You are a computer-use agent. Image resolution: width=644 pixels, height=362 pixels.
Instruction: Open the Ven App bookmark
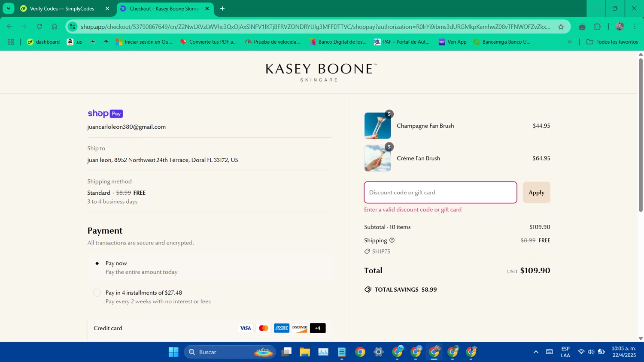pyautogui.click(x=453, y=42)
